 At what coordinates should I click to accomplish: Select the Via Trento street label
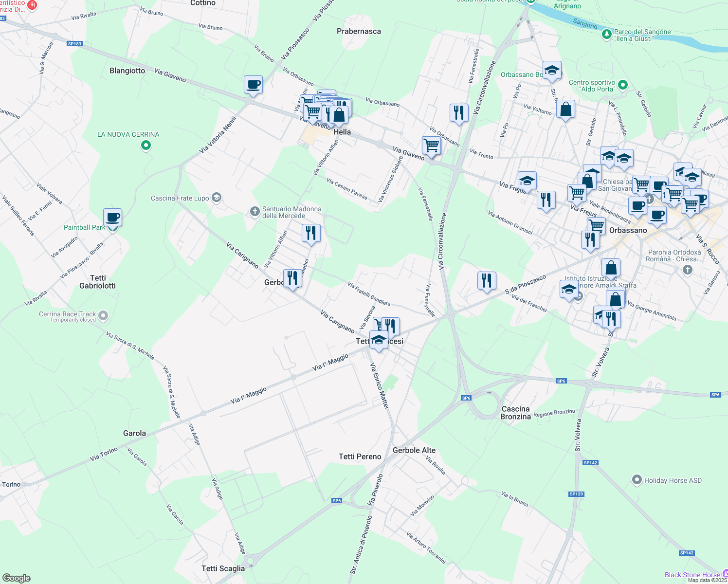[481, 154]
